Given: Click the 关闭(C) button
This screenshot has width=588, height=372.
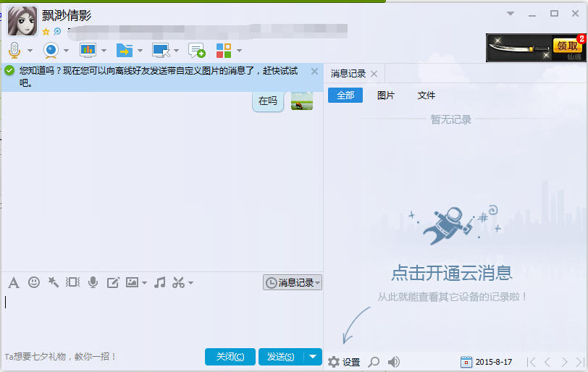Looking at the screenshot, I should tap(230, 356).
